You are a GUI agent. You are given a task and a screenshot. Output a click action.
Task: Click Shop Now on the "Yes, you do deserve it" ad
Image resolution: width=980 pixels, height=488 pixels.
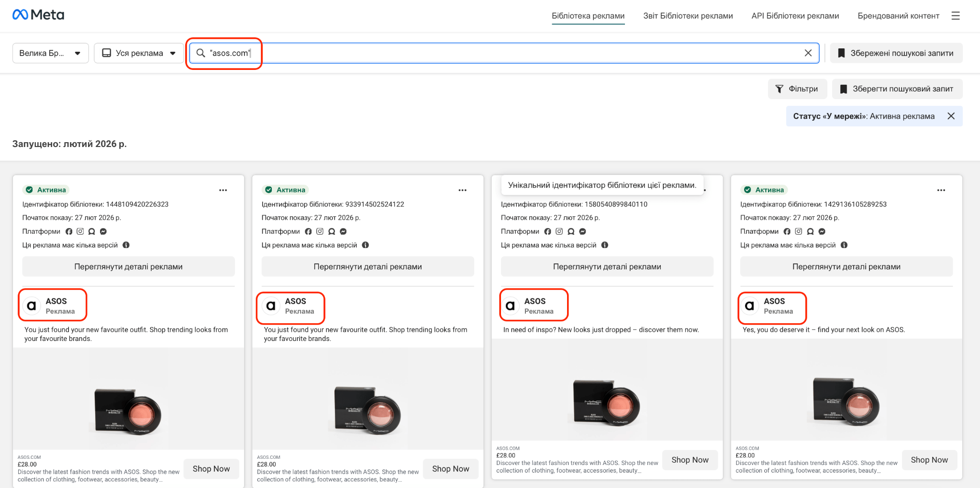929,460
